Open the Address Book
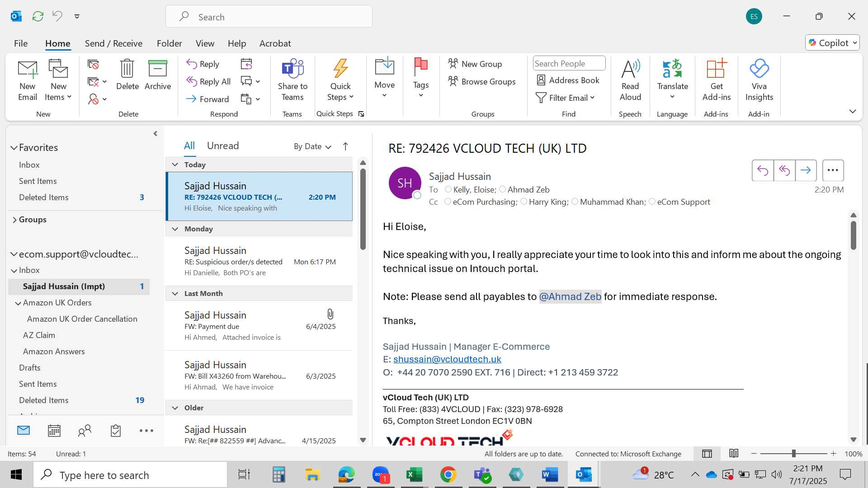 568,80
